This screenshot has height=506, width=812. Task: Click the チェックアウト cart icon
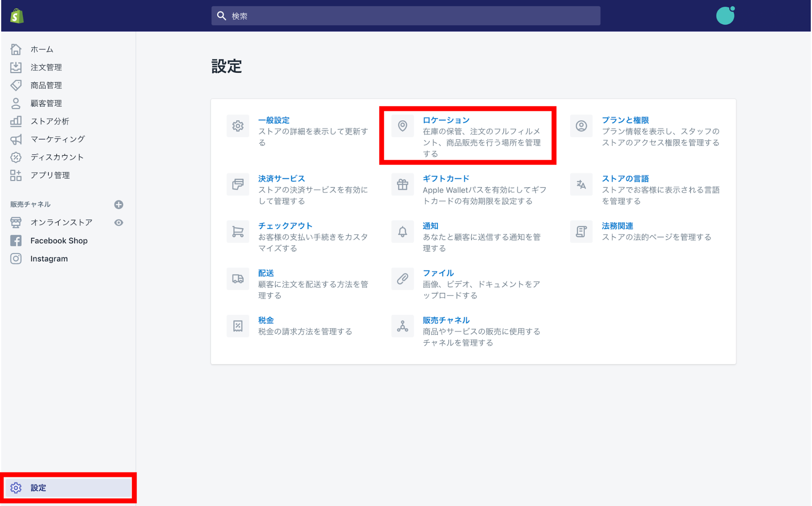coord(238,231)
